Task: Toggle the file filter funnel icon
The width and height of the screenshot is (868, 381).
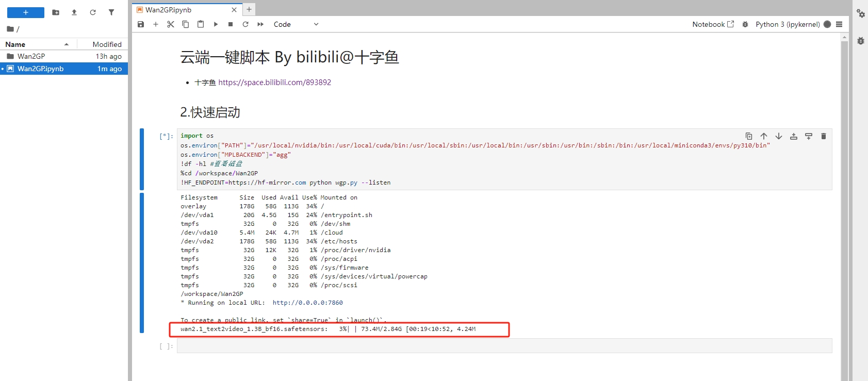Action: (111, 12)
